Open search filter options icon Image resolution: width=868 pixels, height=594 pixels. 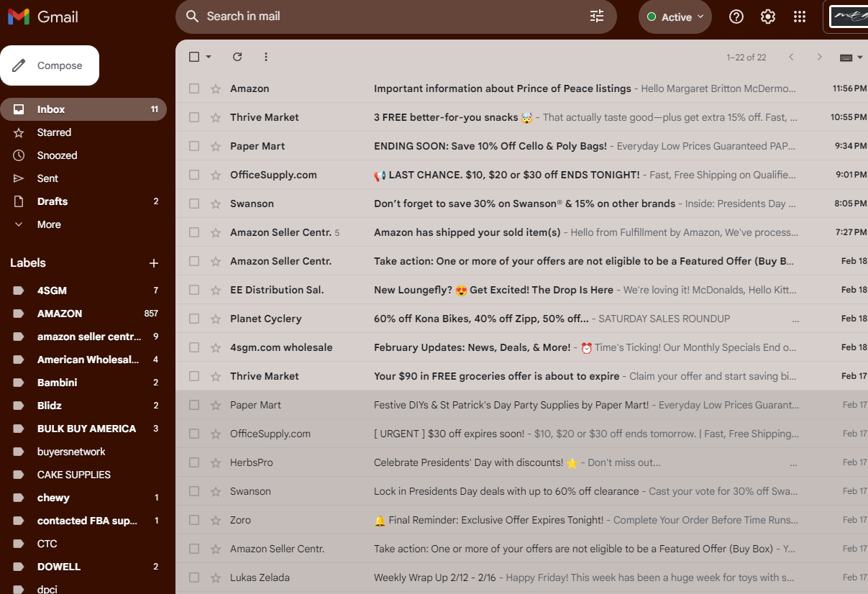click(597, 17)
